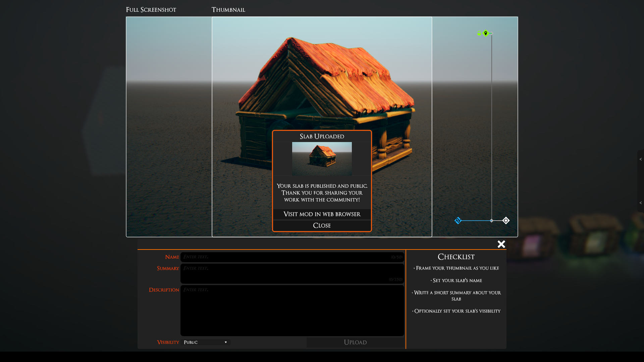Image resolution: width=644 pixels, height=362 pixels.
Task: Click the Name text field
Action: [x=292, y=257]
